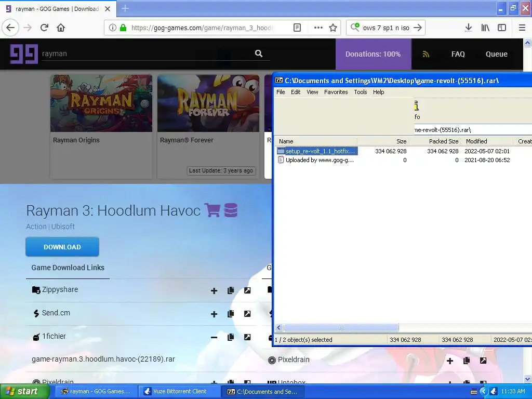Open Firefox downloads arrow

click(x=468, y=28)
